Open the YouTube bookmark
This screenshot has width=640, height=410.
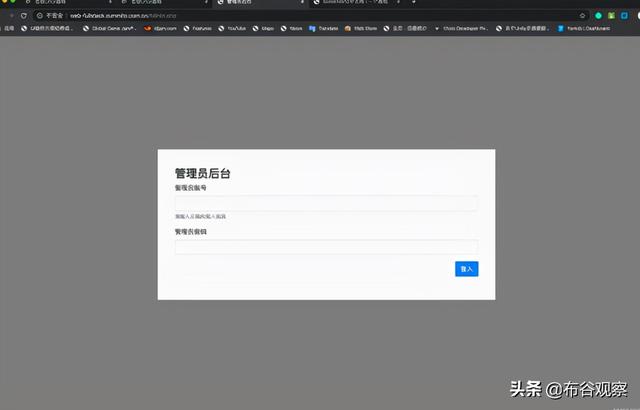[232, 28]
